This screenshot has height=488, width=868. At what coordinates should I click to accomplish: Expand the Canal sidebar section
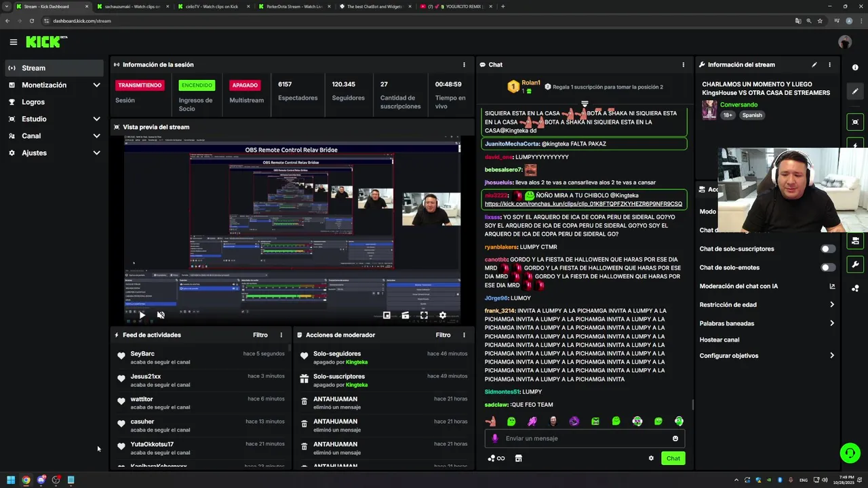pyautogui.click(x=96, y=136)
